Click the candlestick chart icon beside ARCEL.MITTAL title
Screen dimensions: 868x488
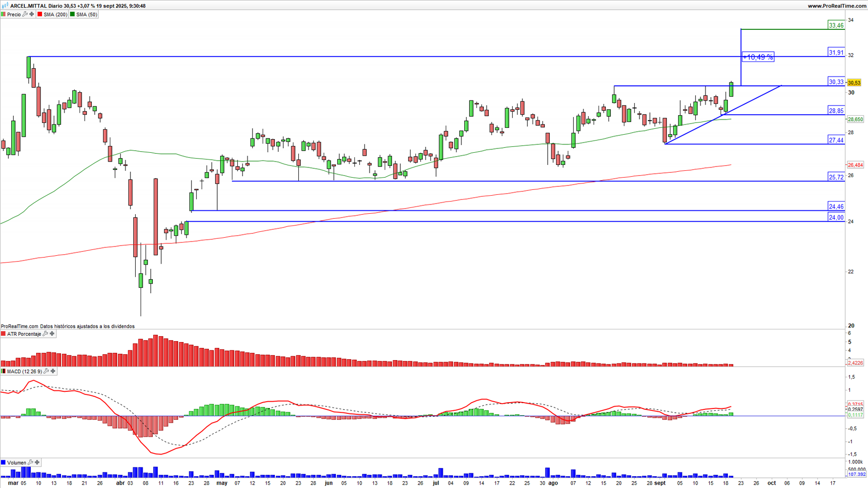coord(5,6)
